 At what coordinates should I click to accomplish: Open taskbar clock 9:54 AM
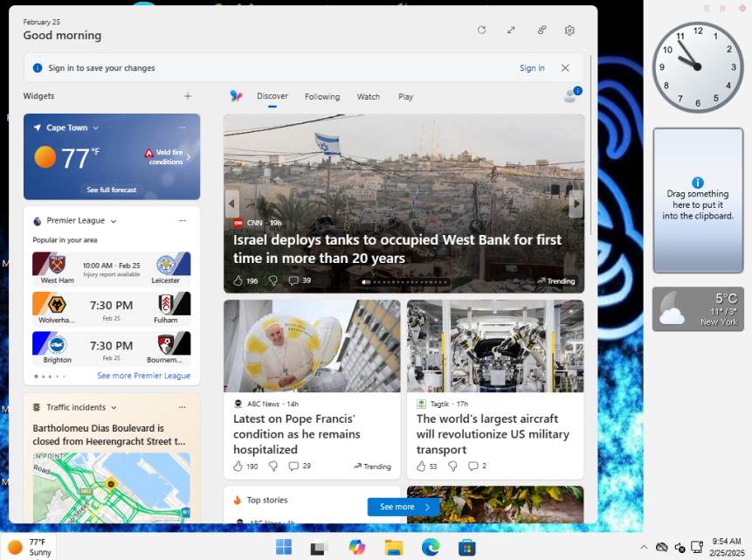point(727,547)
